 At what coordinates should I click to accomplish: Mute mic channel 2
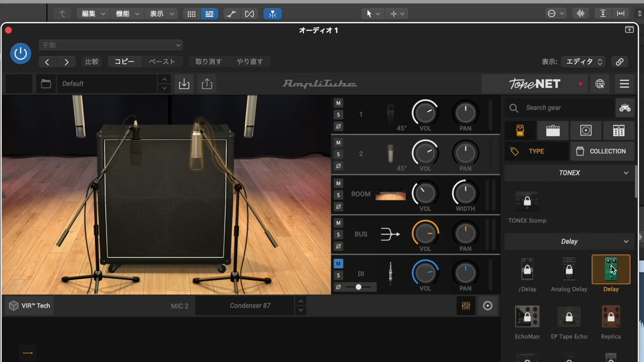coord(338,143)
